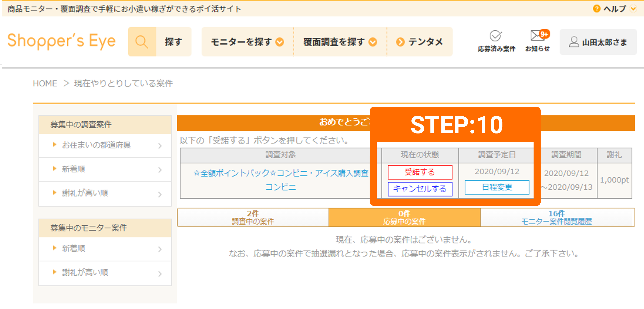Click the 現在やりとりしている案件 breadcrumb text
The height and width of the screenshot is (309, 644).
pyautogui.click(x=123, y=83)
